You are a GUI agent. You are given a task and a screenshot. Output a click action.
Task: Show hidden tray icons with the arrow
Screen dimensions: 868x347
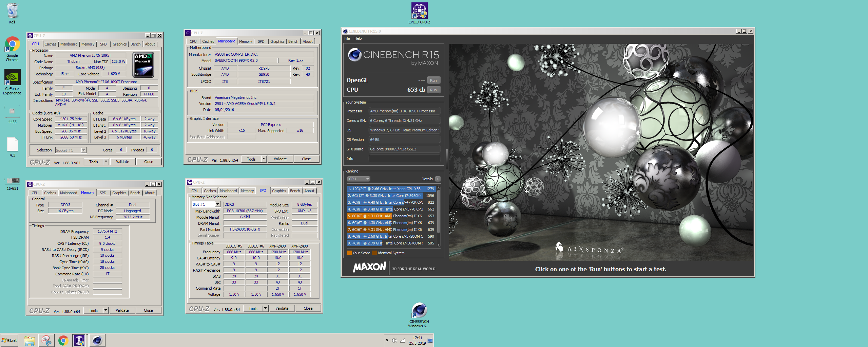[x=387, y=340]
